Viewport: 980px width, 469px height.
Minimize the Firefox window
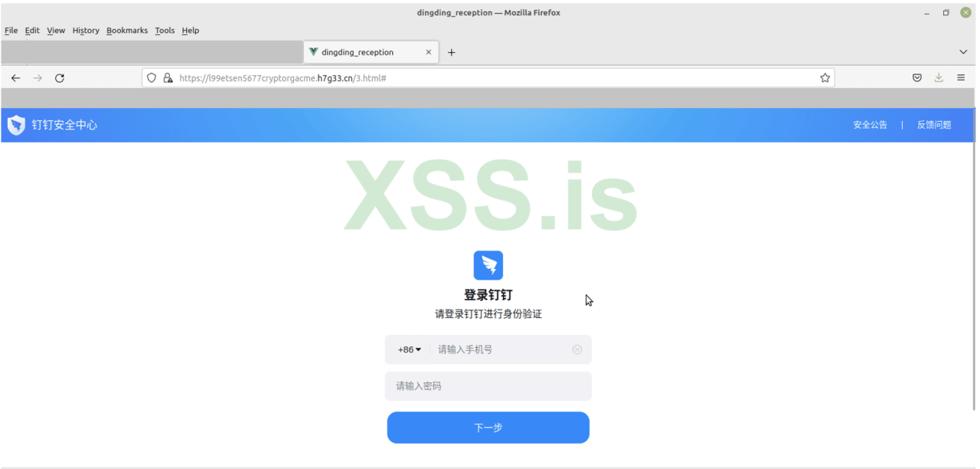[x=927, y=13]
